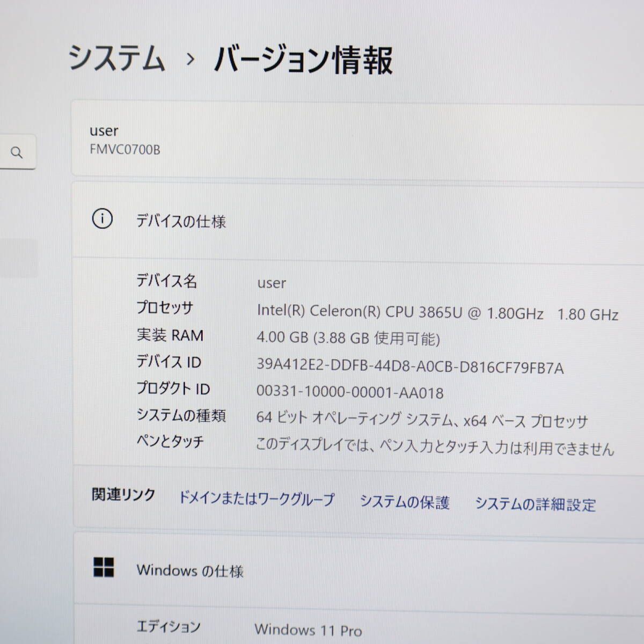Viewport: 644px width, 644px height.
Task: Click the システムの種類 label
Action: pyautogui.click(x=181, y=415)
